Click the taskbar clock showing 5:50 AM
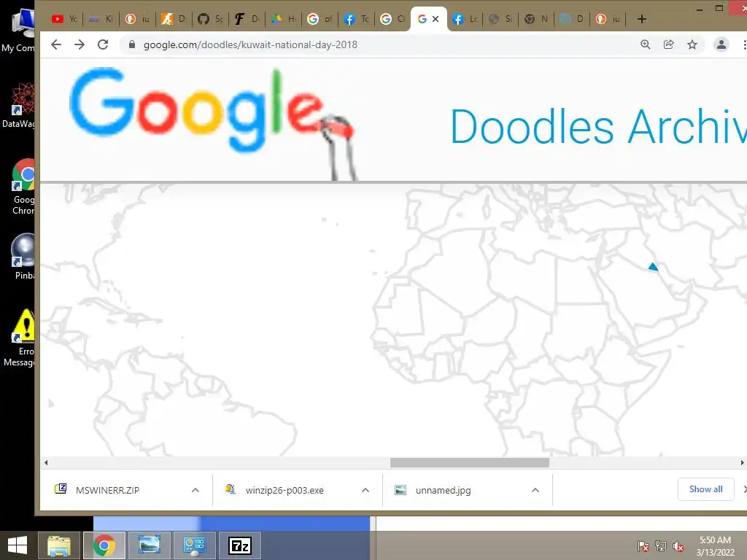 (x=715, y=546)
